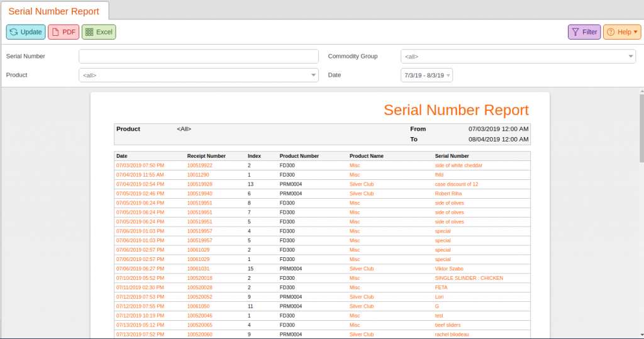Screen dimensions: 644x339
Task: Click date 07/04/2019 11:55 AM
Action: click(140, 175)
